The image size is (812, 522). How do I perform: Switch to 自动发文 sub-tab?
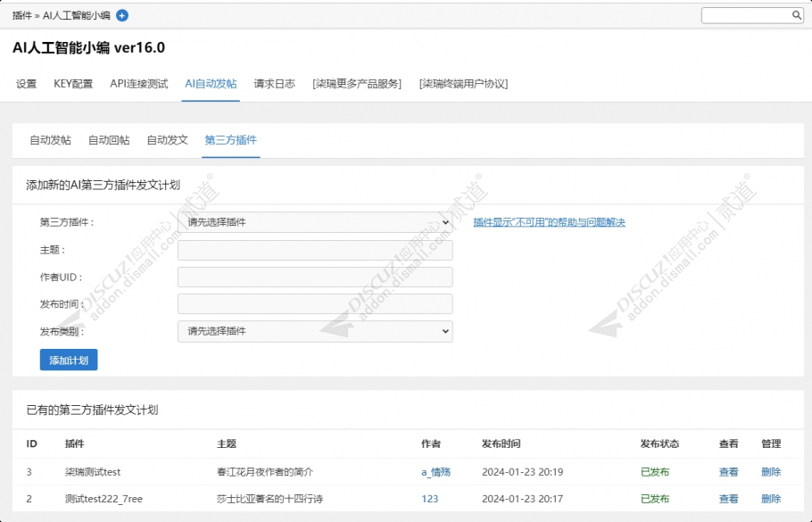[x=167, y=140]
